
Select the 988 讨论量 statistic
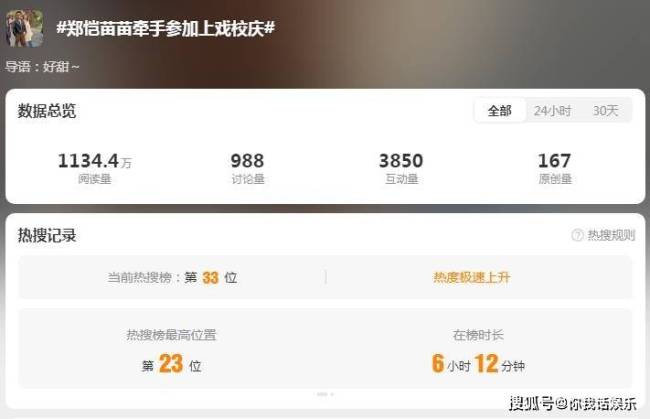[x=247, y=167]
